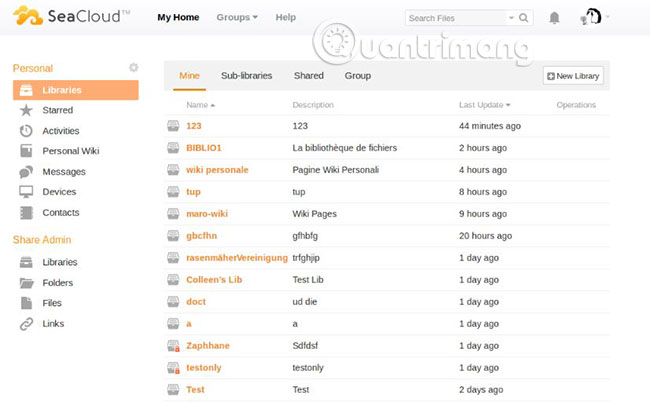Image resolution: width=650 pixels, height=402 pixels.
Task: Click the library icon beside wiki personale
Action: pyautogui.click(x=173, y=170)
